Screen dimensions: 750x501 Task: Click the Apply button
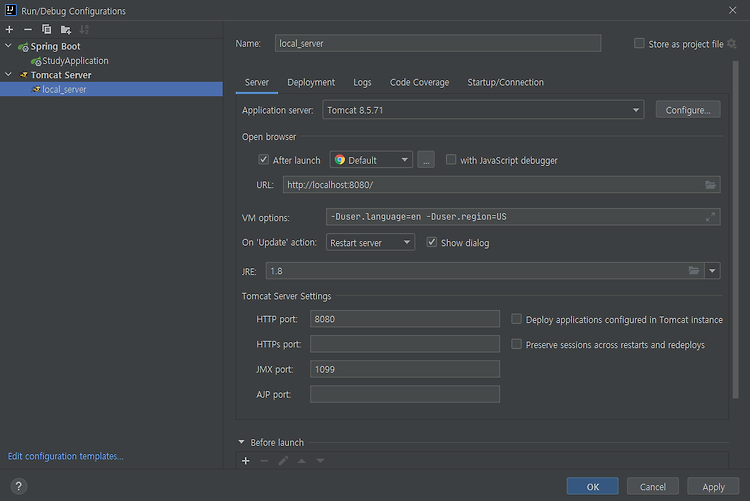tap(713, 487)
